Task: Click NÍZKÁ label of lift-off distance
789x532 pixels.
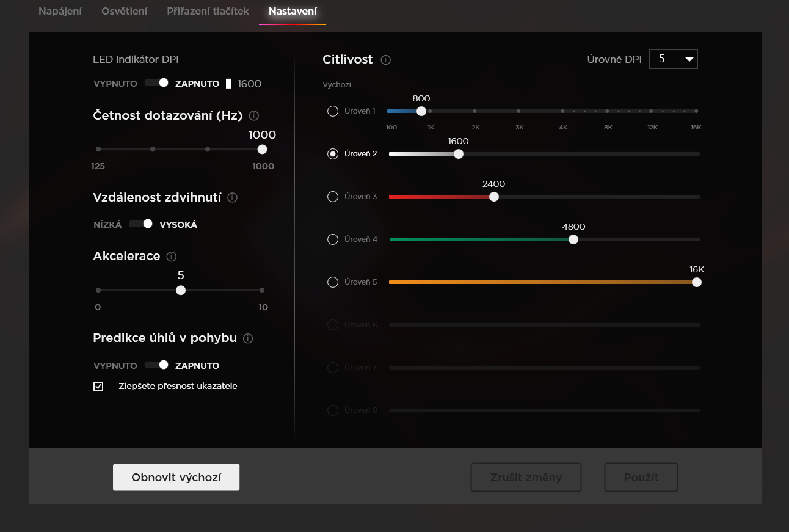Action: pyautogui.click(x=107, y=225)
